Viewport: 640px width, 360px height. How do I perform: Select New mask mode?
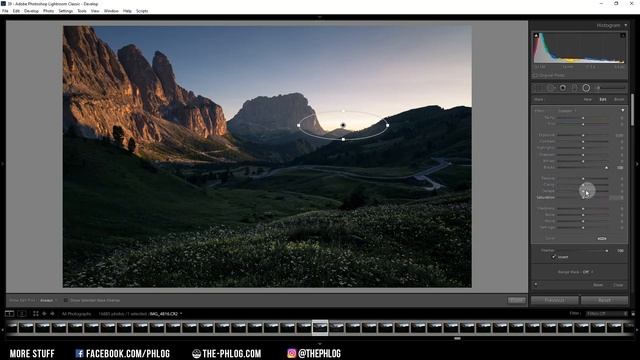[x=587, y=99]
